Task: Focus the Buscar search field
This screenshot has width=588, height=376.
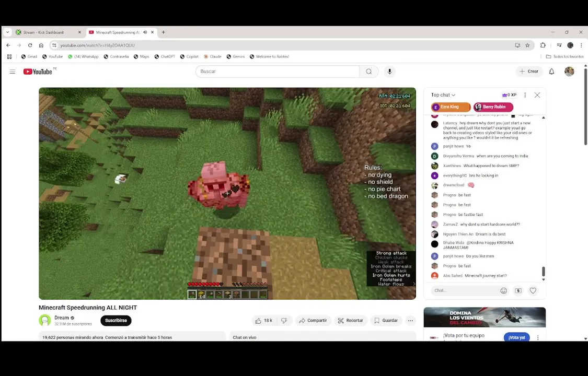Action: 278,72
